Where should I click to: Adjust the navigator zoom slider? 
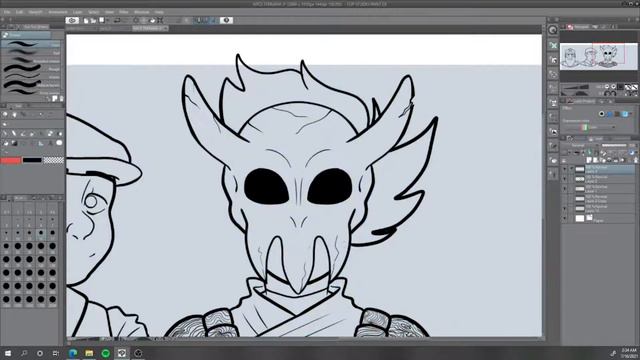[x=576, y=87]
